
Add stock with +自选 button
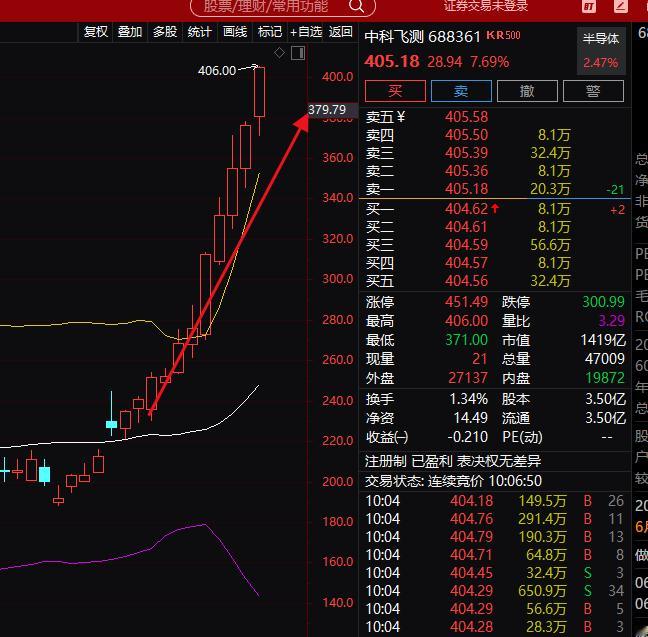click(x=306, y=32)
